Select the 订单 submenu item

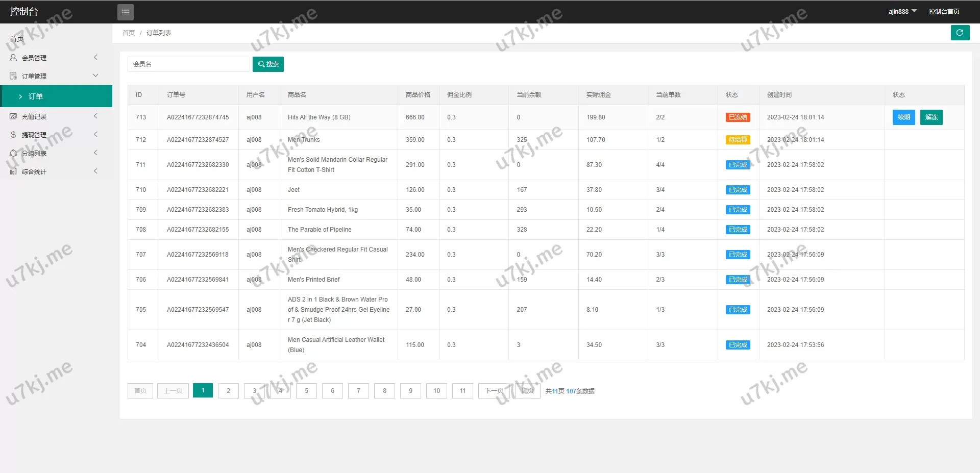click(x=36, y=96)
